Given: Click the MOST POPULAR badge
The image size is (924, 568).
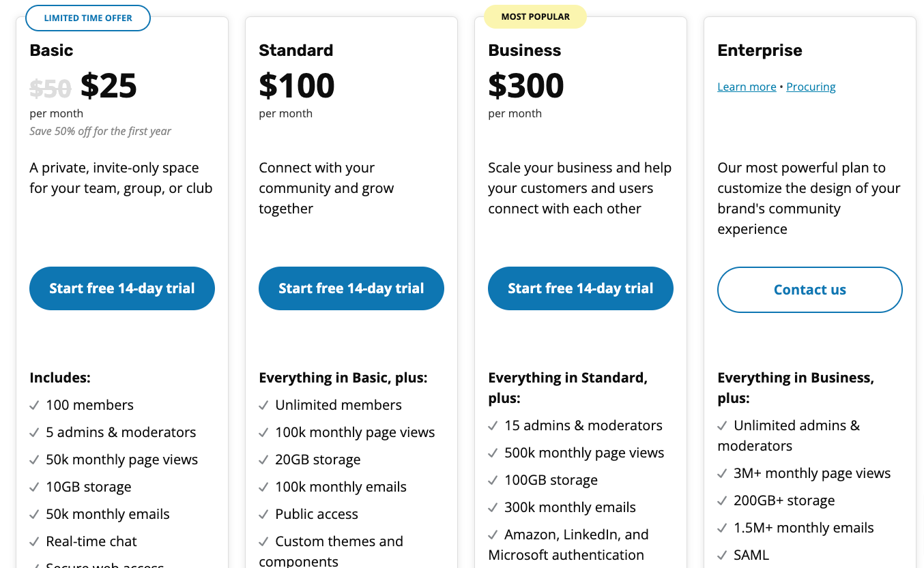Looking at the screenshot, I should pos(535,16).
